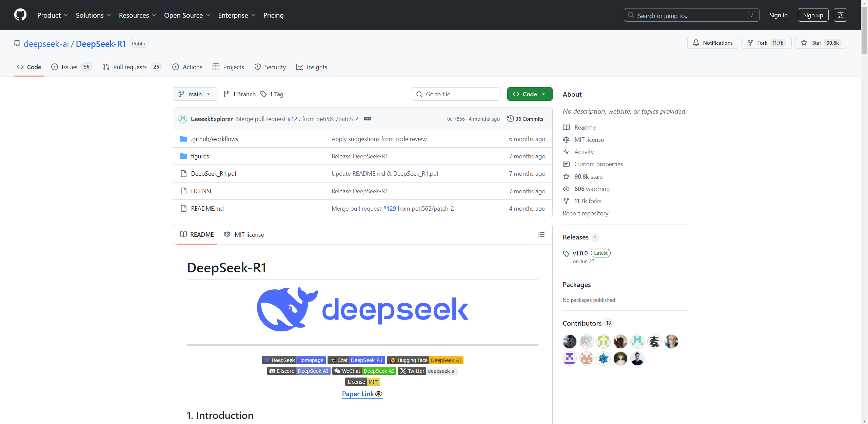
Task: Expand the green Code dropdown
Action: pos(530,94)
